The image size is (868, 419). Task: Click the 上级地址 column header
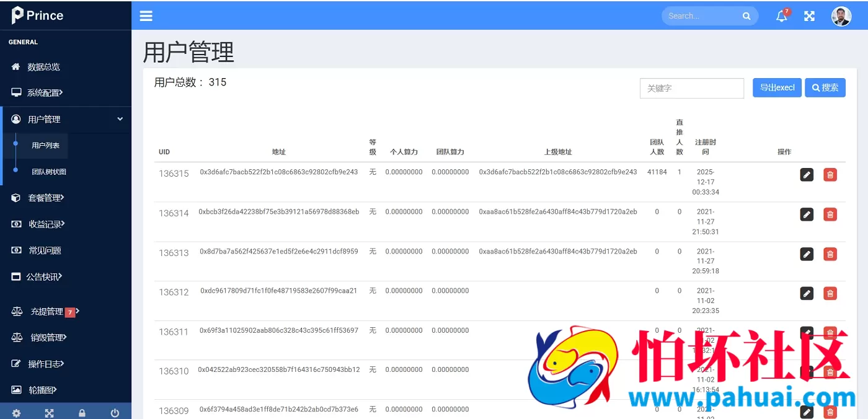pyautogui.click(x=558, y=152)
